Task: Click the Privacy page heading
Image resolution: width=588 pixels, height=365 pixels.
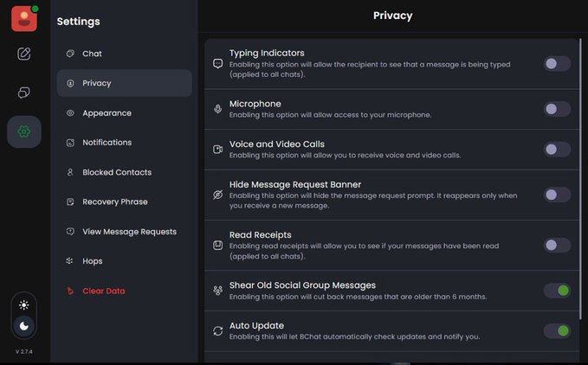Action: [x=392, y=16]
